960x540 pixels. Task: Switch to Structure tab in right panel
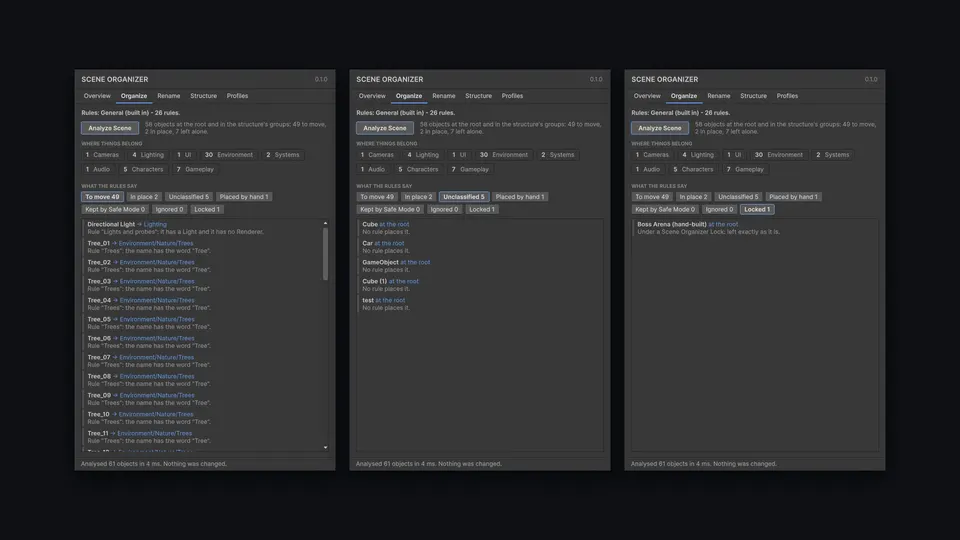753,96
